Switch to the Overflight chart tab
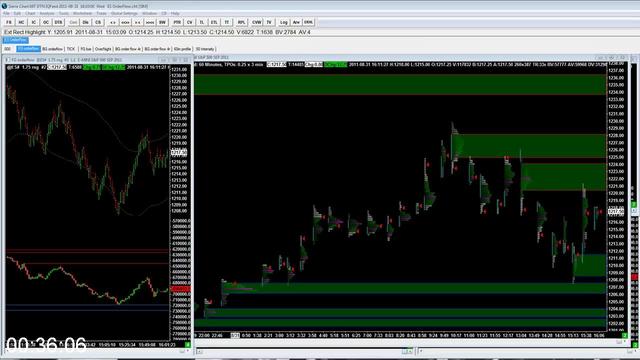The image size is (640, 360). 103,49
